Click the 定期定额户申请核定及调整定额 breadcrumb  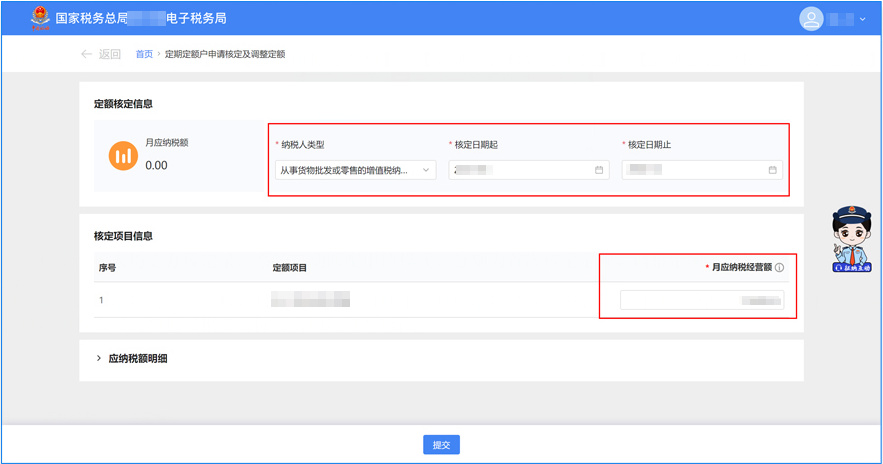[225, 54]
